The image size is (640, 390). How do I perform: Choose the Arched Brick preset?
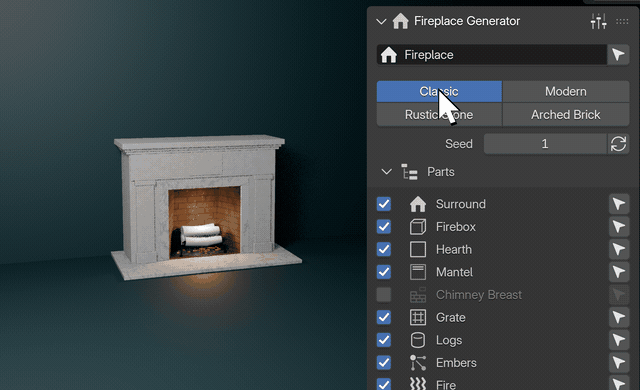click(x=566, y=115)
